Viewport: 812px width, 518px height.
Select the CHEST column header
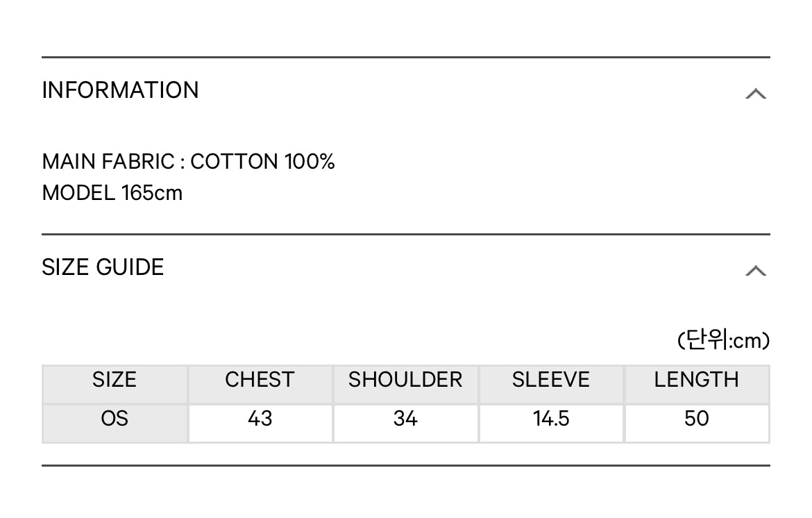point(260,380)
